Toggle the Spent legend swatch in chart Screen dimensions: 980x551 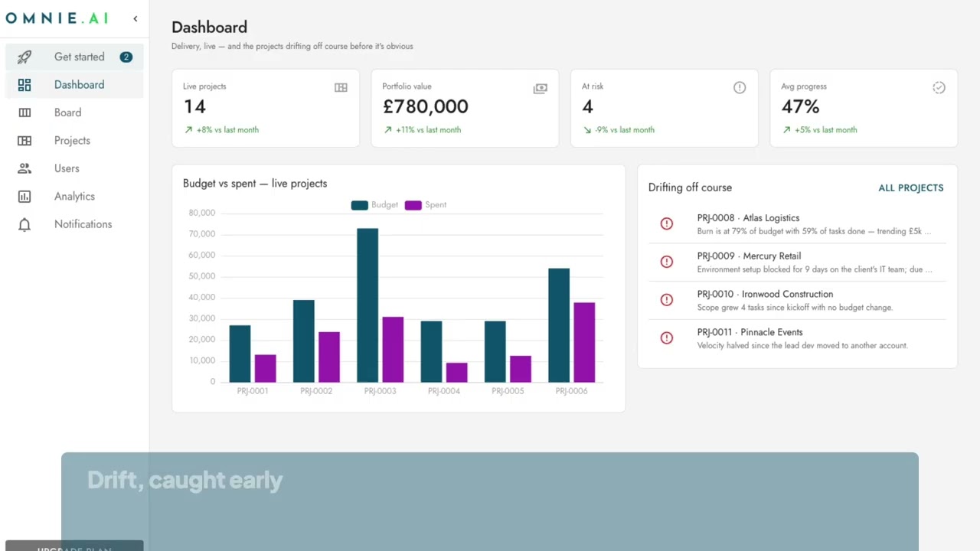[x=413, y=205]
